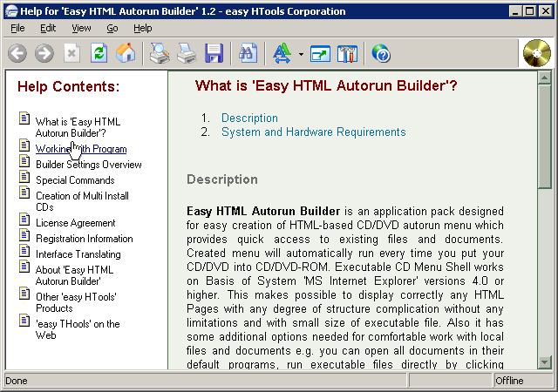The image size is (558, 392).
Task: Open the options tools icon
Action: 347,54
